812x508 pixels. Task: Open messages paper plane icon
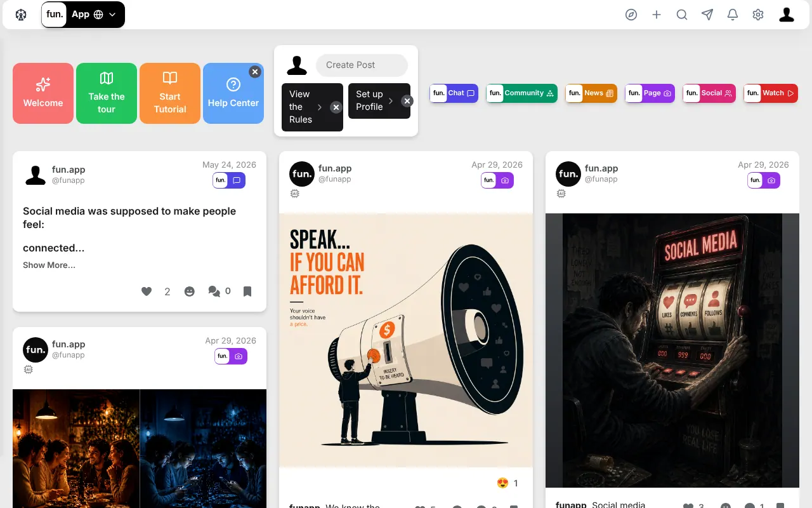pos(707,15)
